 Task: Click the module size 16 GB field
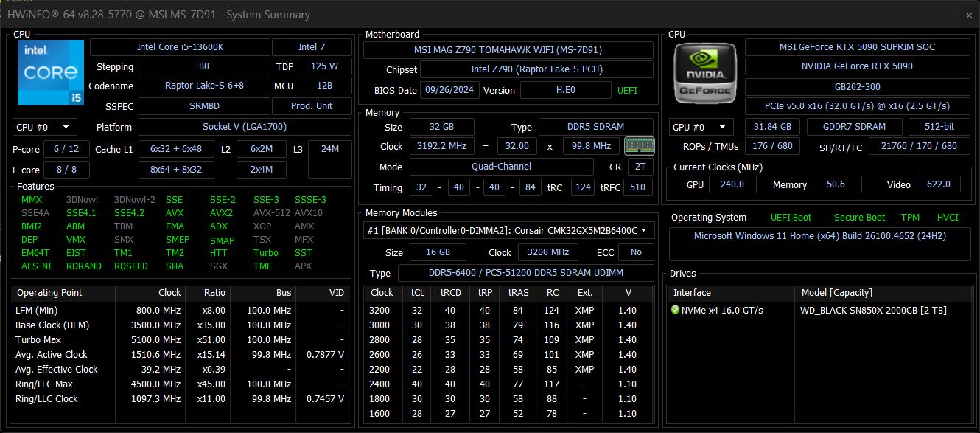pos(437,252)
